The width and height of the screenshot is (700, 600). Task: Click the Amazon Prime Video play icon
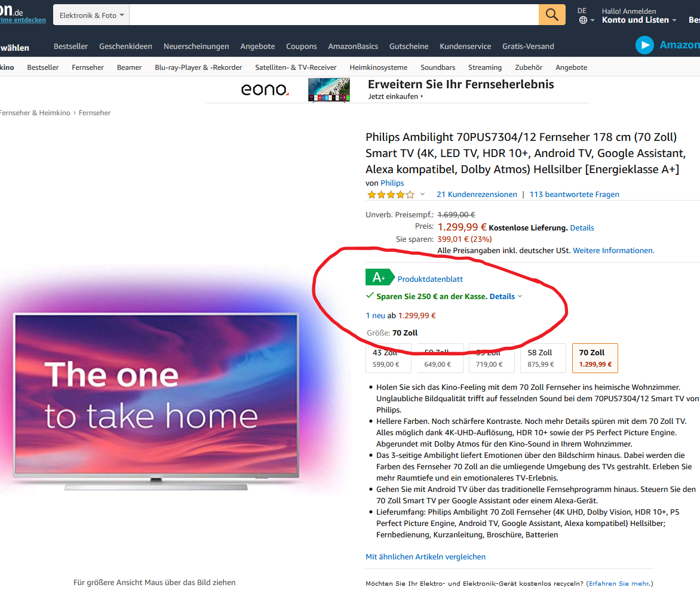pyautogui.click(x=644, y=45)
